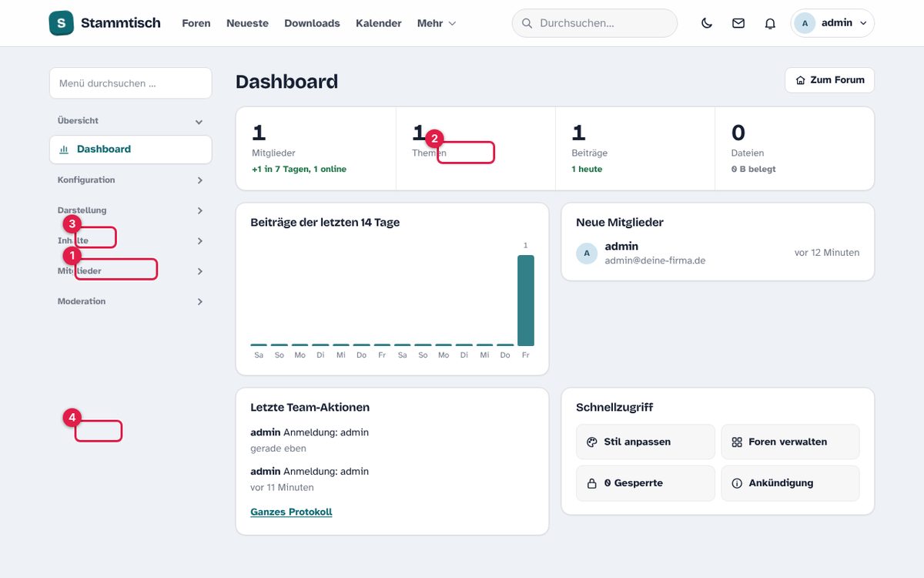
Task: Click '+1 in 7 Tagen, 1 online' text
Action: click(299, 170)
